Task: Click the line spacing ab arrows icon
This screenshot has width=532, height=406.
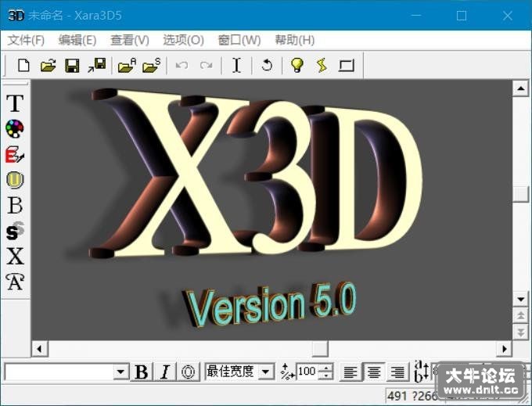Action: point(422,371)
